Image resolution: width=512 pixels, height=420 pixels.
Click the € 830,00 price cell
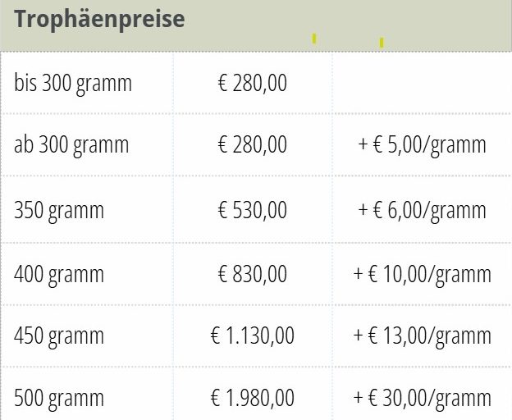(x=253, y=274)
